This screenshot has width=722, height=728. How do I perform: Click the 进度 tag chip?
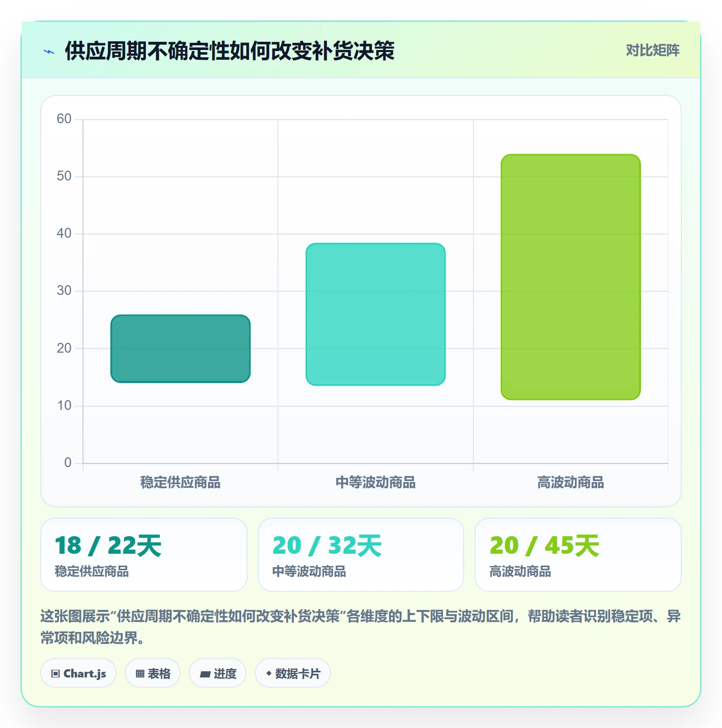coord(218,673)
